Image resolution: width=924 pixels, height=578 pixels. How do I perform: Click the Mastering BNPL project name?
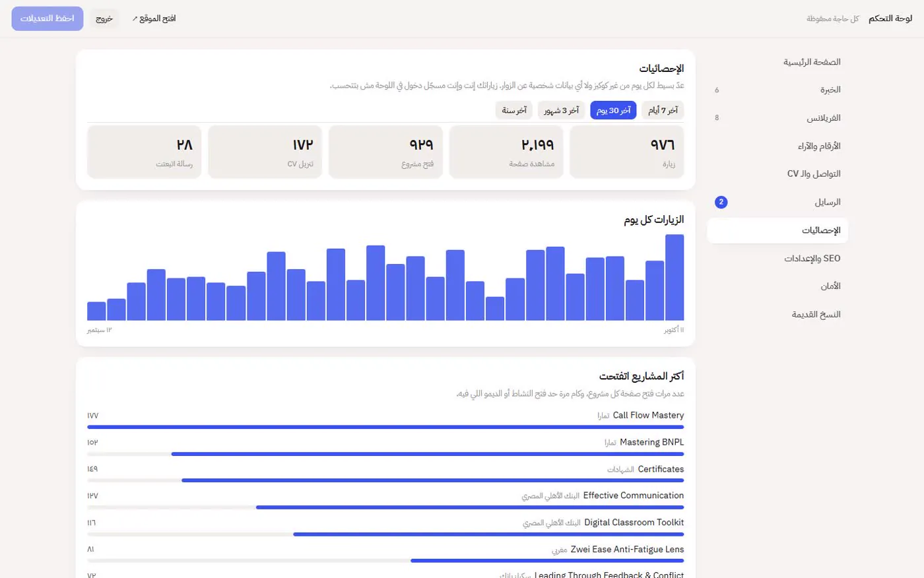651,442
